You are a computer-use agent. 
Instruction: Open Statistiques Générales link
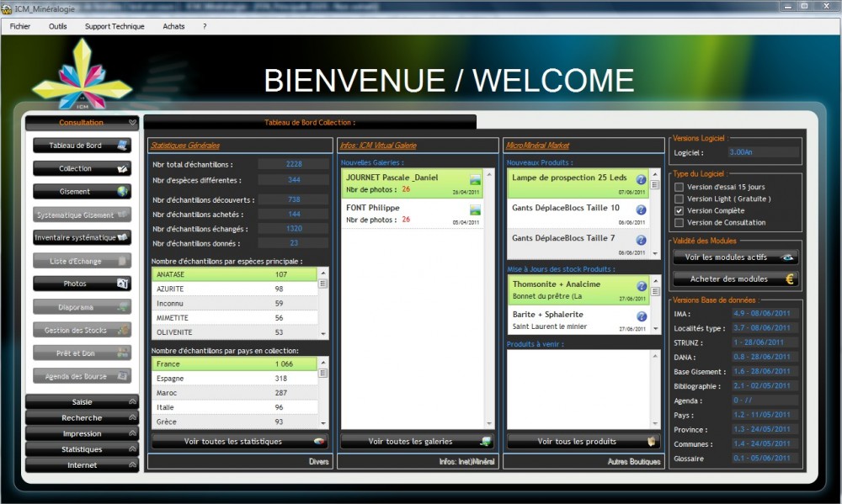click(185, 146)
